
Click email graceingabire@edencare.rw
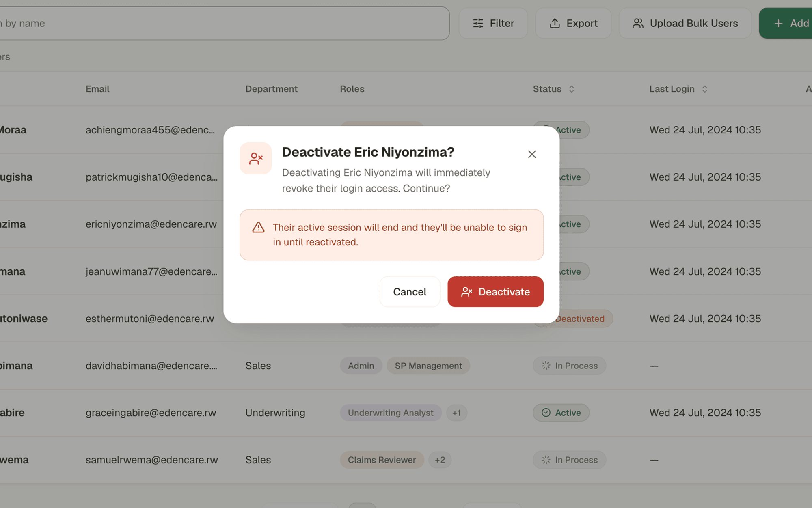[x=151, y=413]
